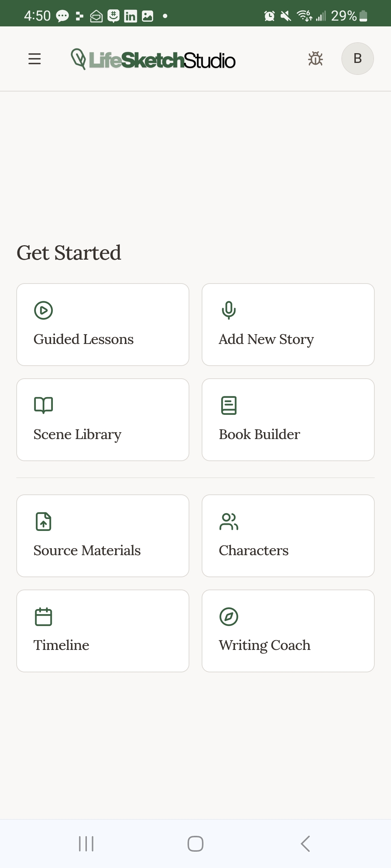Image resolution: width=391 pixels, height=868 pixels.
Task: Open the Guided Lessons card
Action: pyautogui.click(x=103, y=324)
